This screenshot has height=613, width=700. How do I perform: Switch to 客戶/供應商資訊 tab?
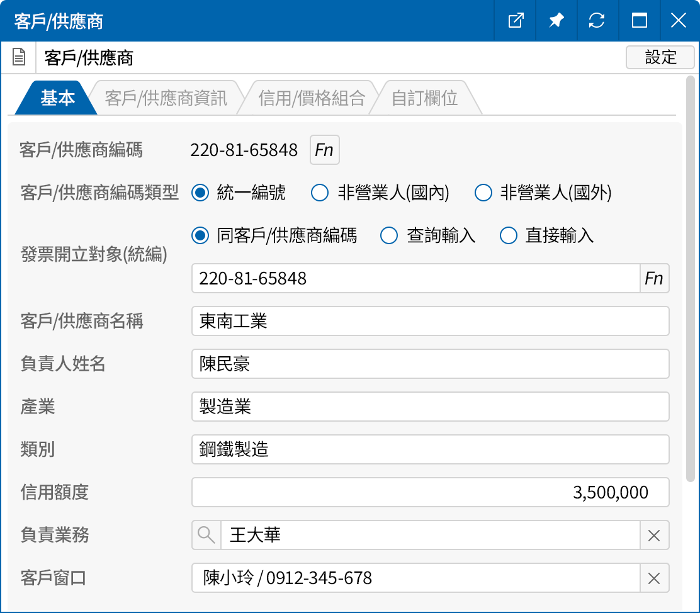pos(166,98)
